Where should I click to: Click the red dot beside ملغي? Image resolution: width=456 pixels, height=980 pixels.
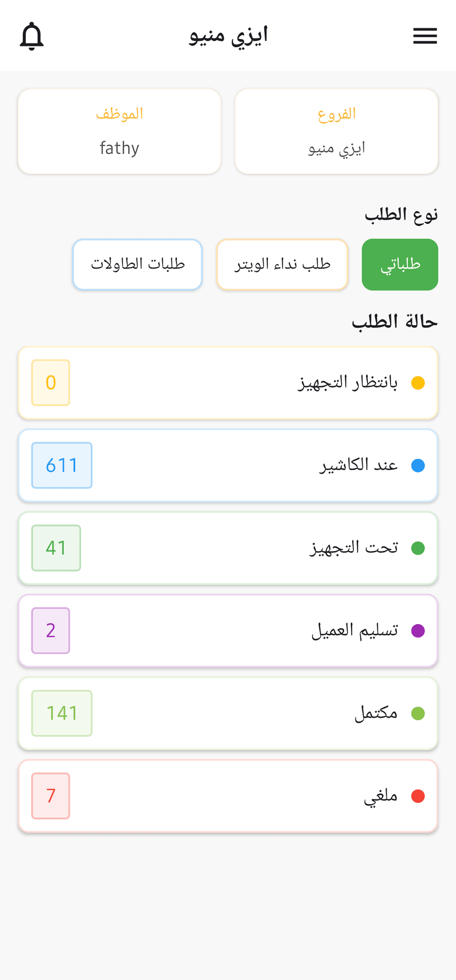coord(418,796)
